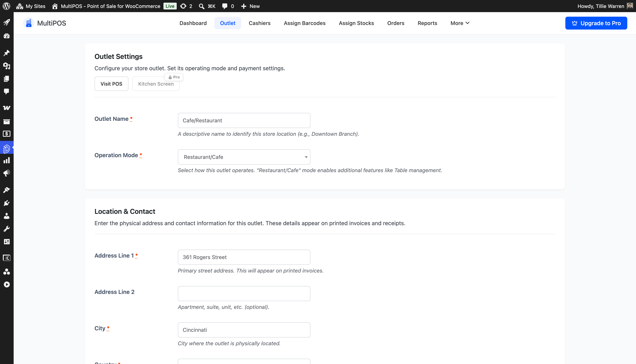The image size is (636, 364).
Task: Open the Payments dollar sidebar icon
Action: [x=6, y=134]
